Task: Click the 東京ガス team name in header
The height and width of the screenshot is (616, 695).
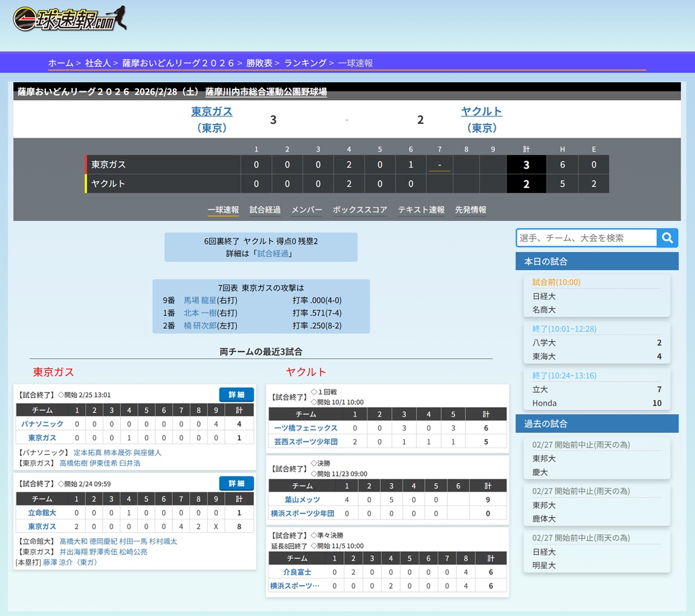Action: pos(212,112)
